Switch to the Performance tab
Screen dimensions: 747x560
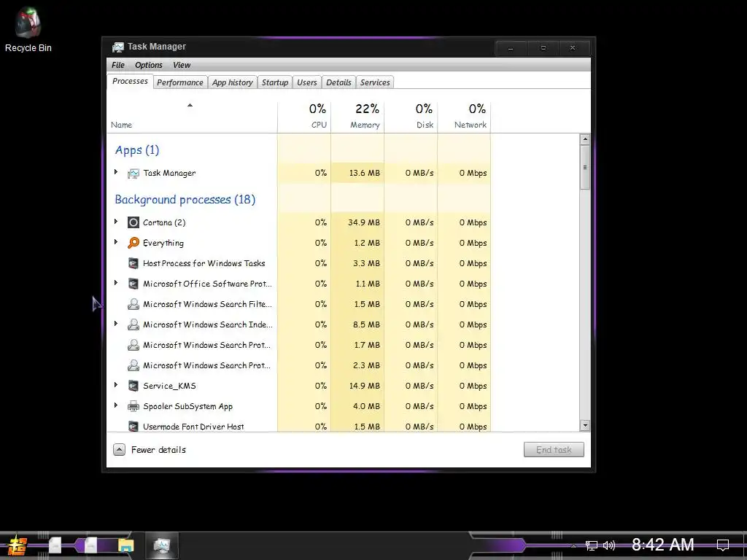tap(180, 82)
